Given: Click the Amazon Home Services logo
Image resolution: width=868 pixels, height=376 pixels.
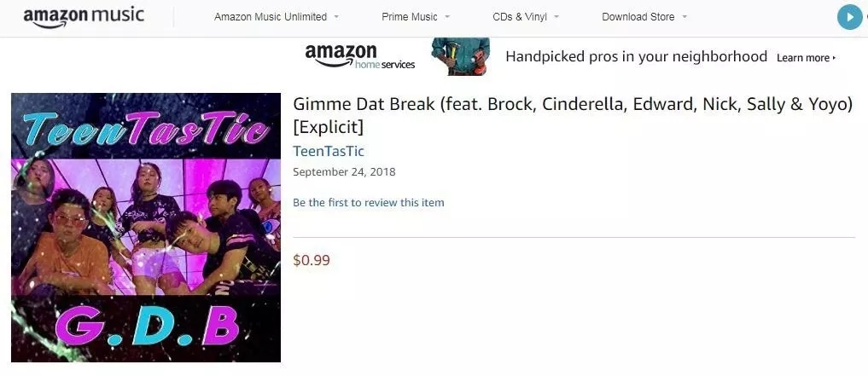Looking at the screenshot, I should click(360, 57).
